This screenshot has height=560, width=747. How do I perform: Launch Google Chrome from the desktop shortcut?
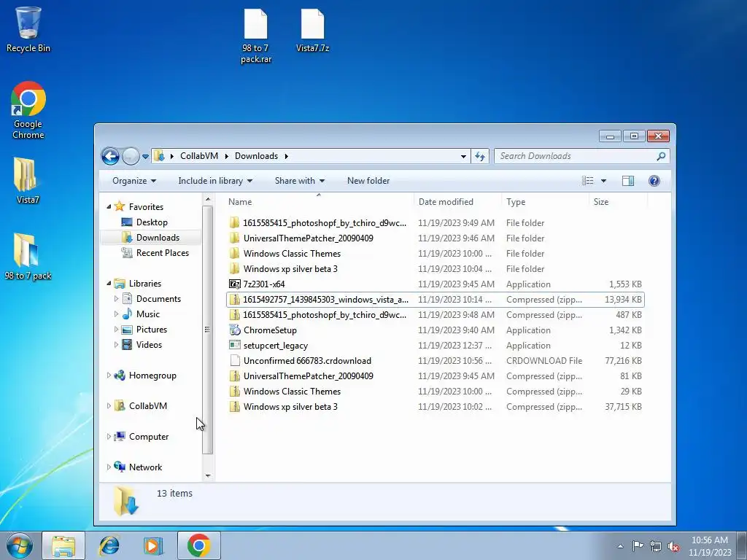pos(28,110)
